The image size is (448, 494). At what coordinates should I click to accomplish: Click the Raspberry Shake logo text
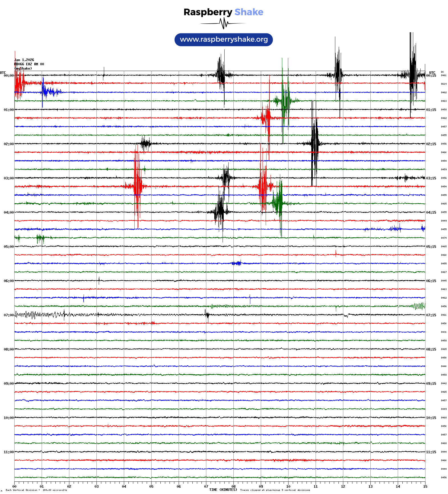tap(223, 12)
